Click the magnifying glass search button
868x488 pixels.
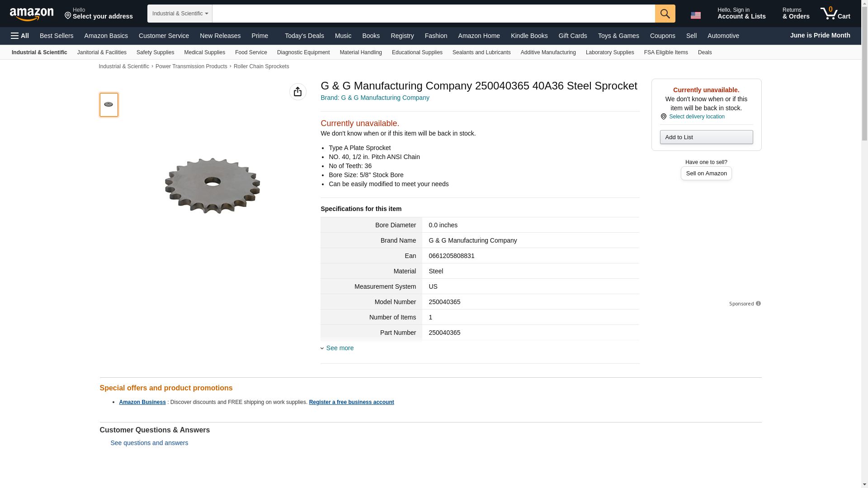pos(665,14)
